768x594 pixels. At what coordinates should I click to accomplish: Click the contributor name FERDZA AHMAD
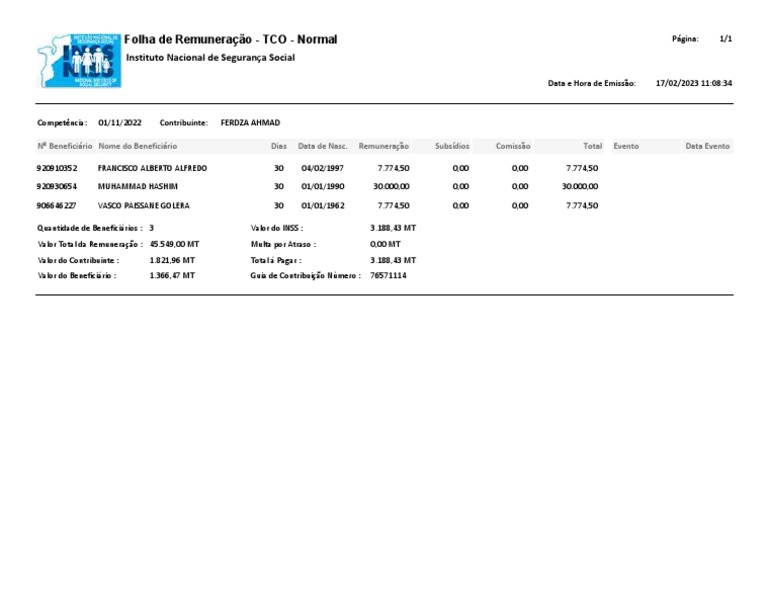(x=250, y=123)
